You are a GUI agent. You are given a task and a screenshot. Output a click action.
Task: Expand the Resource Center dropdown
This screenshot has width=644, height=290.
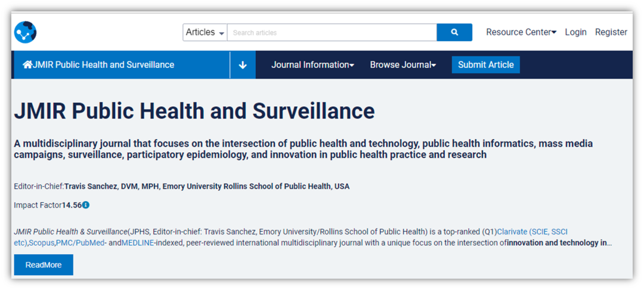521,32
